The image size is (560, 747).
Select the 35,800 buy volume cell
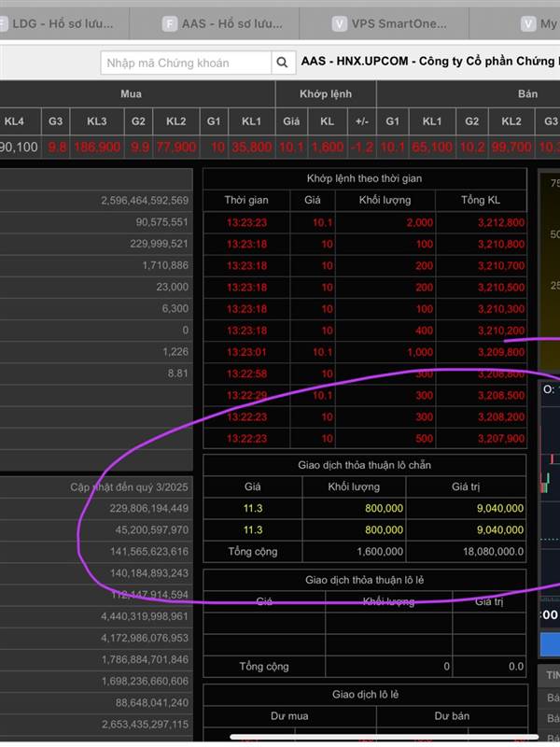click(x=251, y=148)
